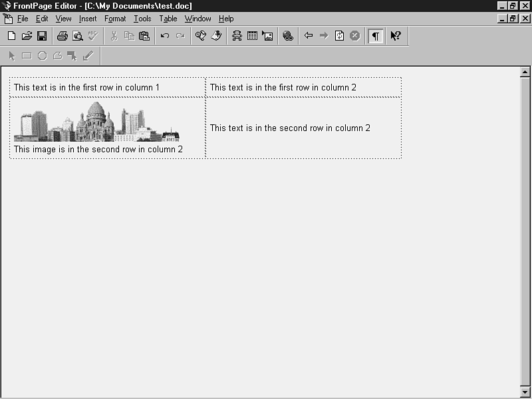Print the page using the printer icon
This screenshot has height=399, width=532.
coord(62,36)
